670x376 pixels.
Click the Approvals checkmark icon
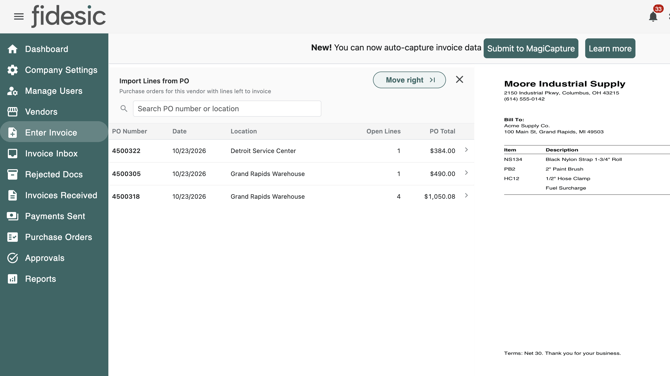tap(12, 258)
